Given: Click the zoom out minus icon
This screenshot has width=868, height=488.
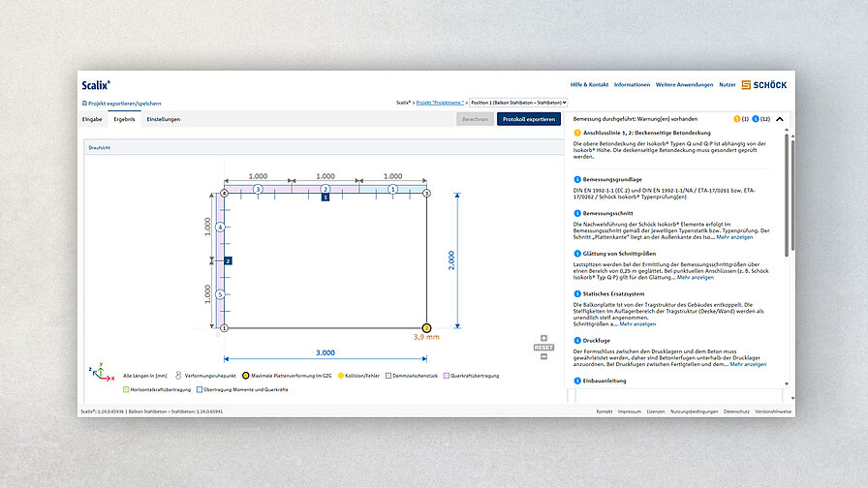Looking at the screenshot, I should coord(543,356).
